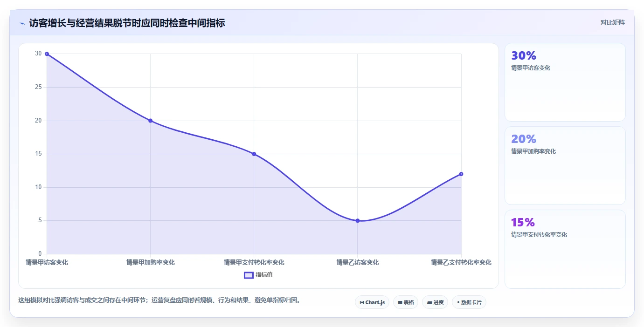Click the 指标值 legend color box
This screenshot has width=644, height=327.
coord(249,275)
